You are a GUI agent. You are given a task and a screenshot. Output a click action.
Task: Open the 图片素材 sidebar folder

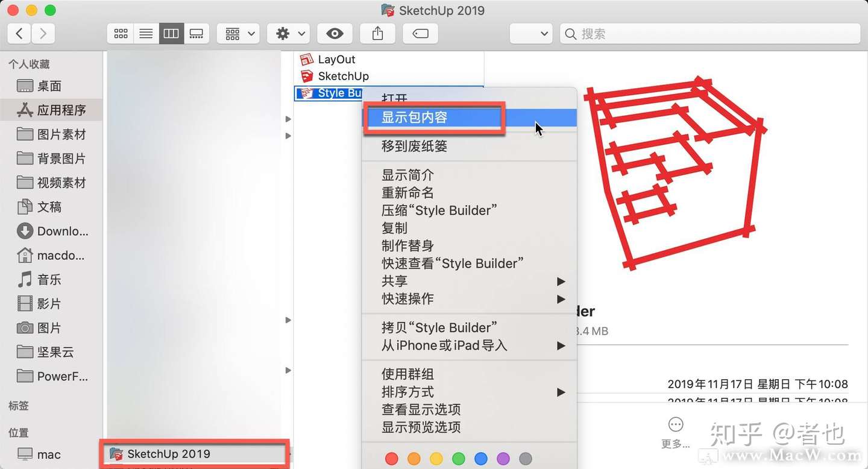tap(51, 134)
